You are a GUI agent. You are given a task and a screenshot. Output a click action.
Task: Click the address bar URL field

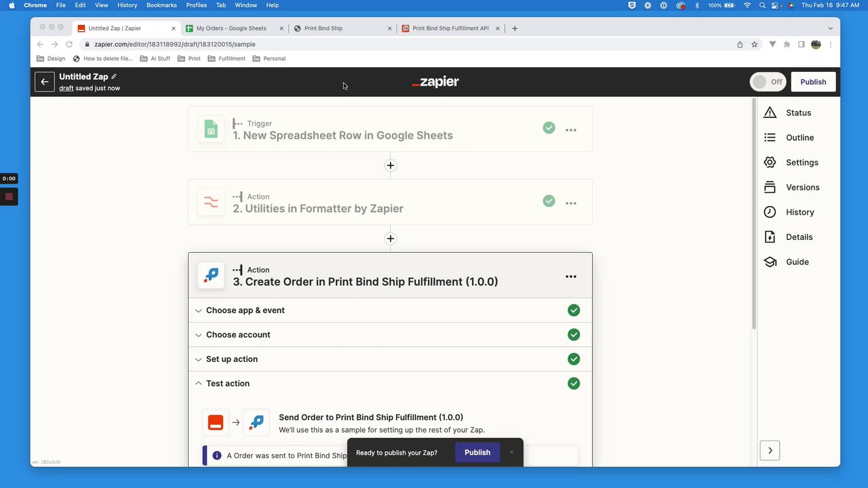click(407, 45)
